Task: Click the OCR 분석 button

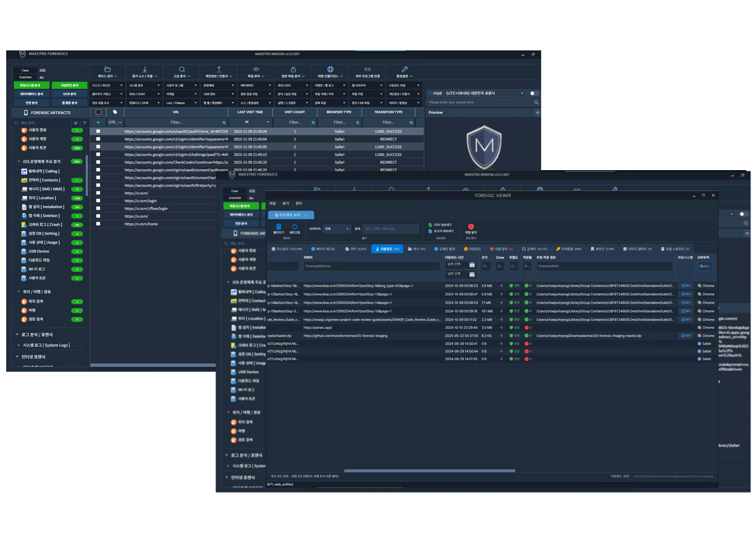Action: point(69,94)
